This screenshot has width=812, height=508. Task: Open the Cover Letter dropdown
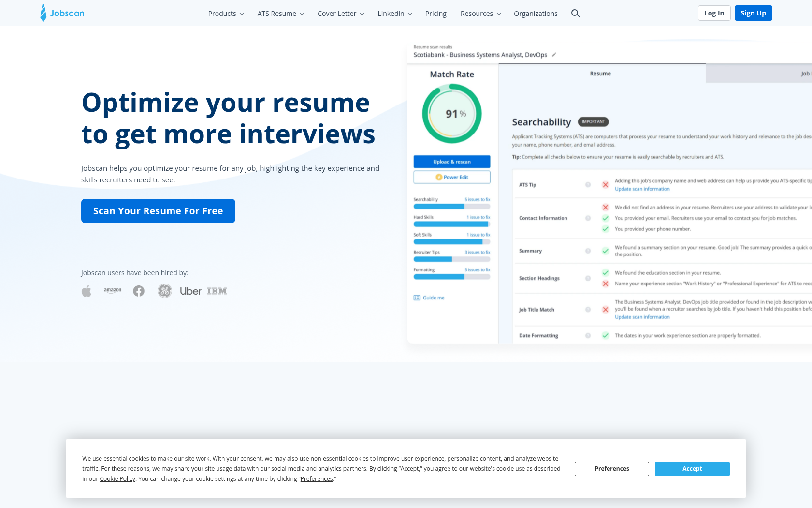(x=341, y=14)
